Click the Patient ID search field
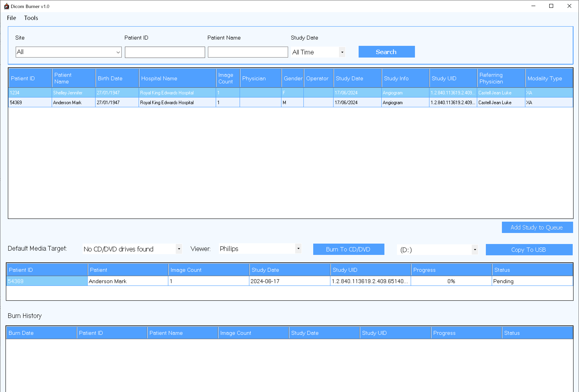Image resolution: width=579 pixels, height=392 pixels. point(165,52)
